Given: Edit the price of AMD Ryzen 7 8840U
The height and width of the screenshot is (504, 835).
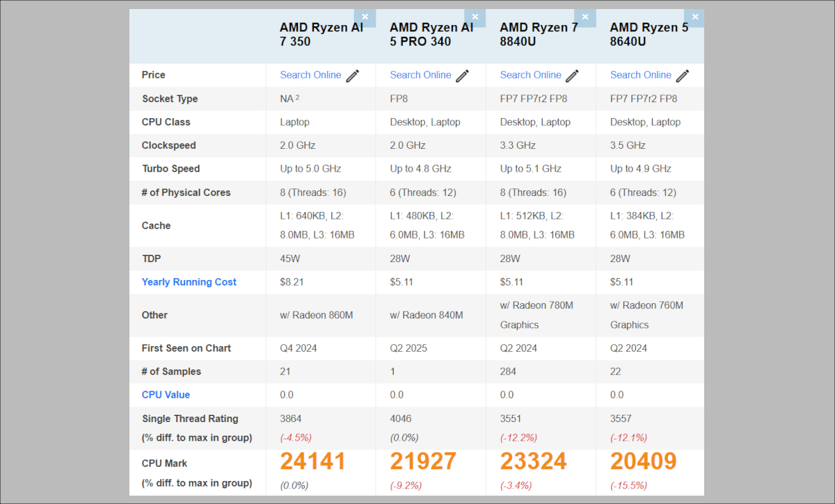Looking at the screenshot, I should click(572, 75).
